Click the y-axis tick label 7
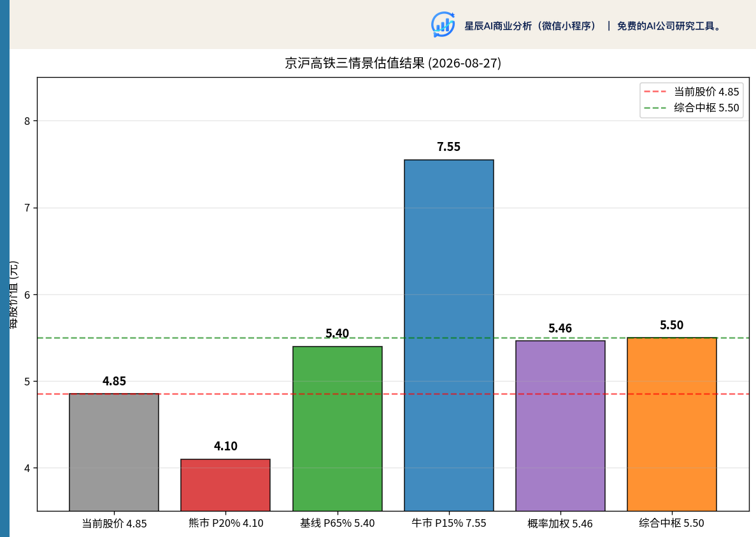 pyautogui.click(x=27, y=208)
